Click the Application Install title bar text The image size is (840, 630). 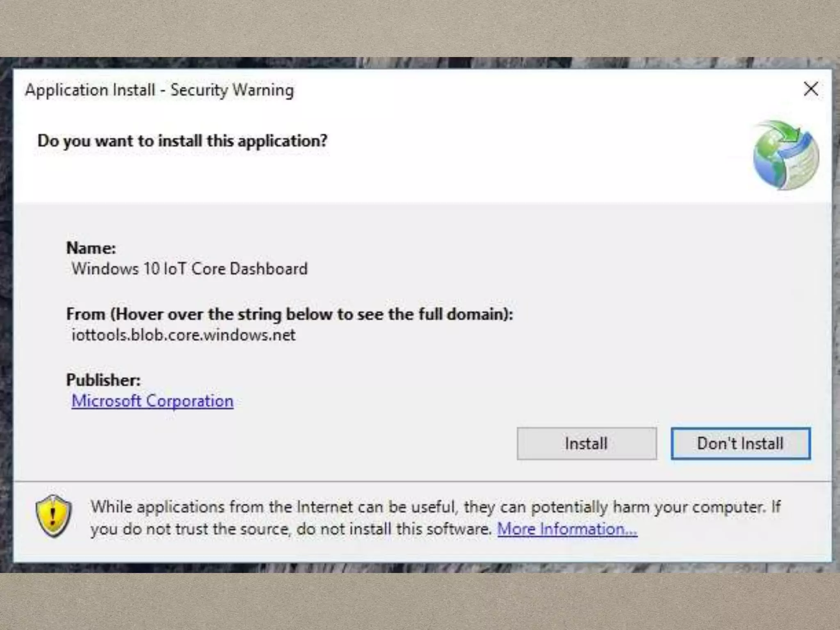tap(159, 90)
